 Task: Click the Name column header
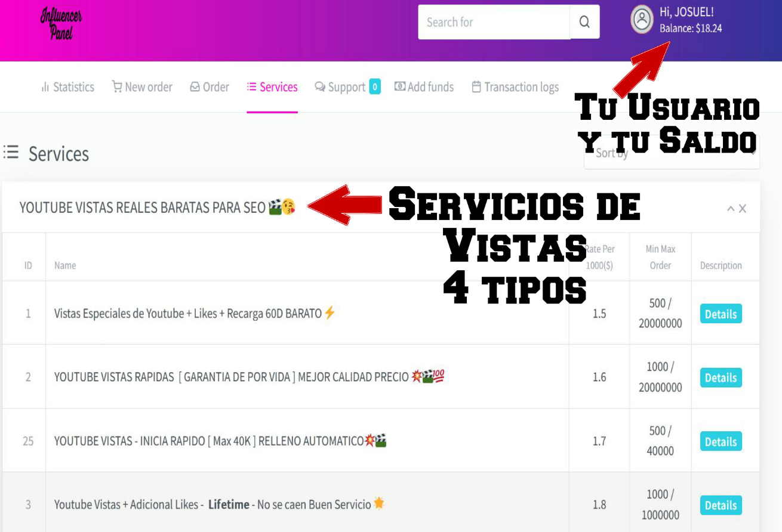(65, 265)
